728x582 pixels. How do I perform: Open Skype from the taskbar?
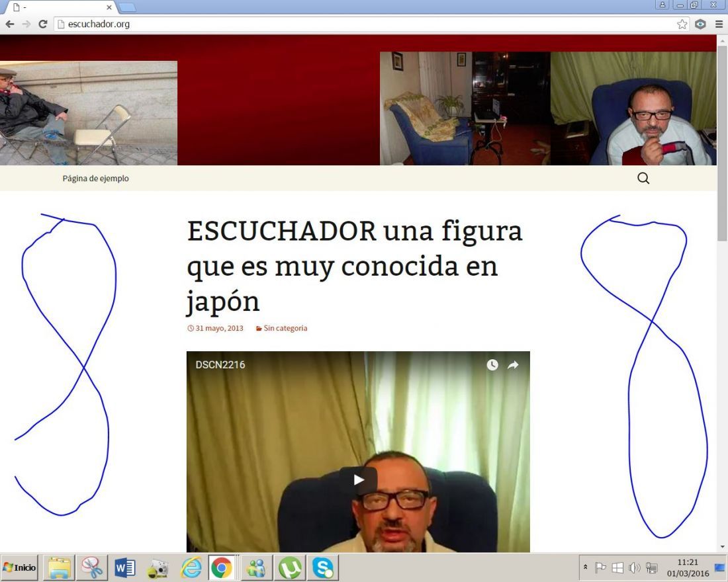(323, 567)
